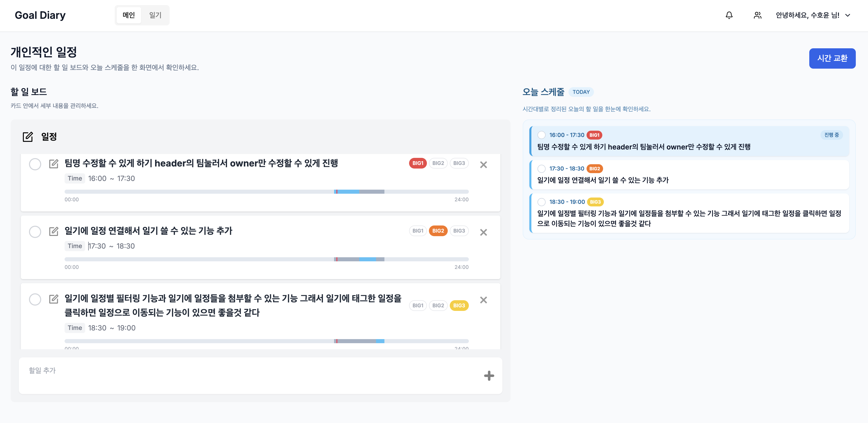
Task: Switch to the 일기 tab
Action: (x=155, y=15)
